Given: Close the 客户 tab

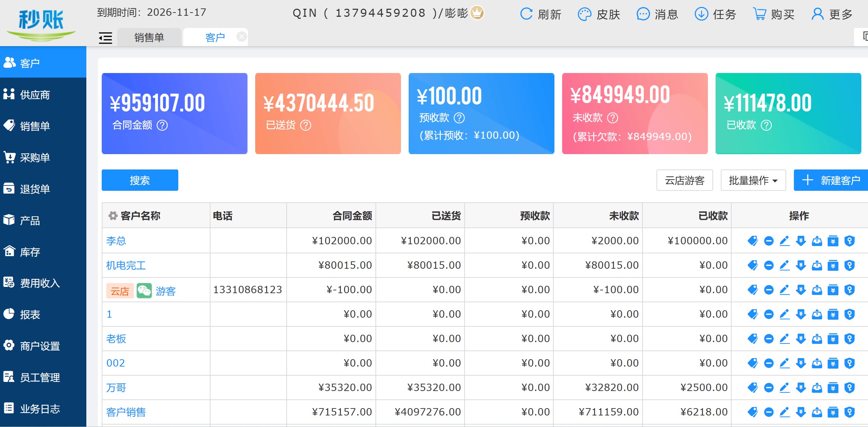Looking at the screenshot, I should click(242, 36).
